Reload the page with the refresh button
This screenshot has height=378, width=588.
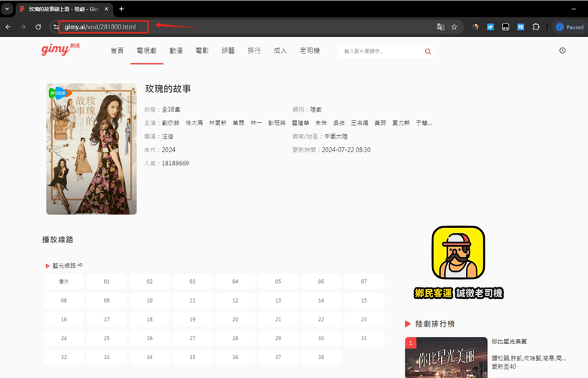38,26
